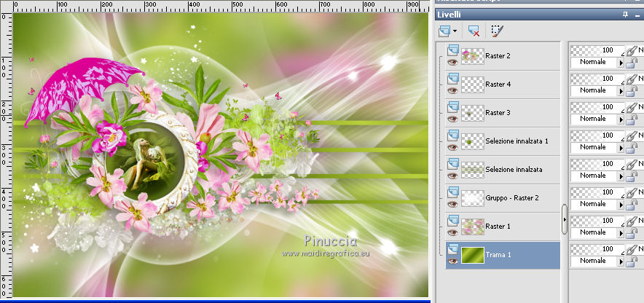The image size is (644, 303).
Task: Click the link chain icon for Gruppo - Raster 2
Action: point(632,192)
